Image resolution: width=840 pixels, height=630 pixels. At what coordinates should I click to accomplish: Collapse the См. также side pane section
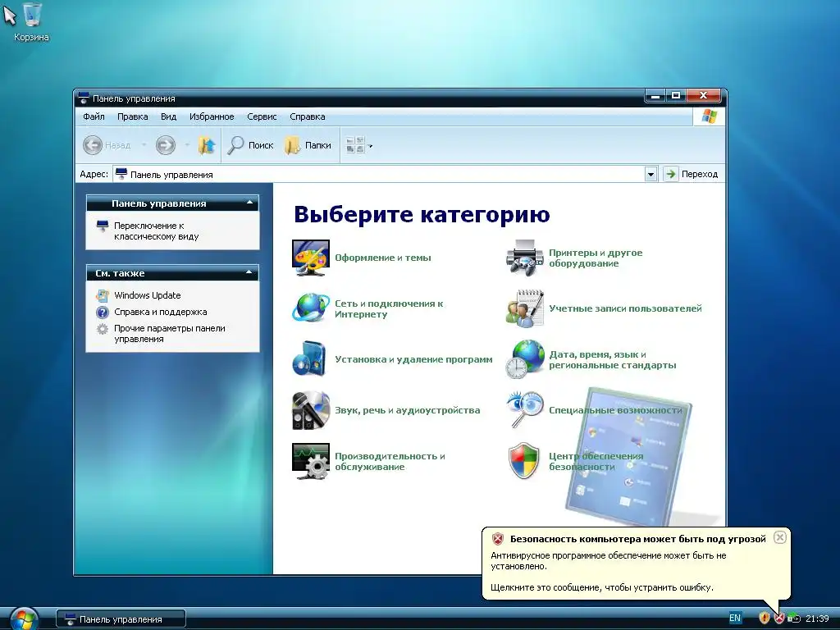coord(249,272)
